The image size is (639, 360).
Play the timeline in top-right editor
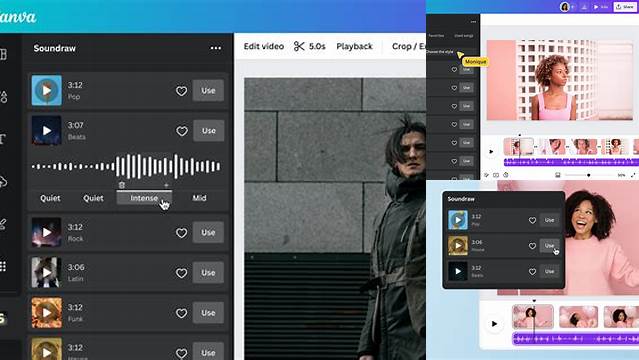click(491, 152)
